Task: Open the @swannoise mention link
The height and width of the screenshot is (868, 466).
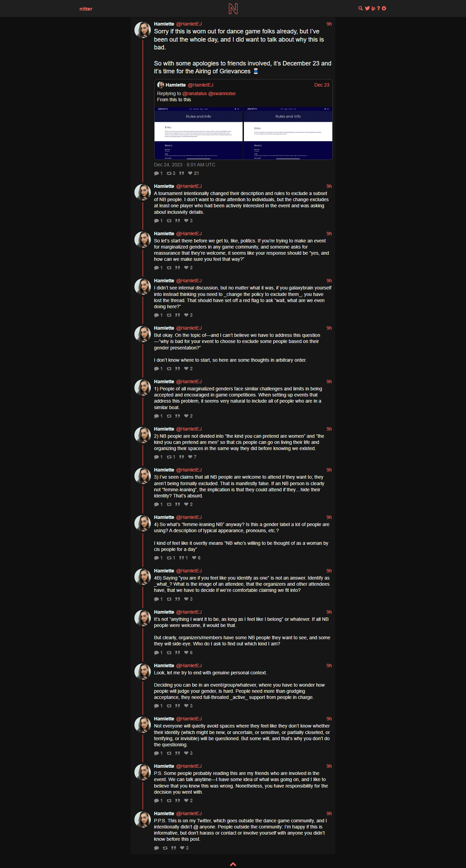Action: pyautogui.click(x=222, y=93)
